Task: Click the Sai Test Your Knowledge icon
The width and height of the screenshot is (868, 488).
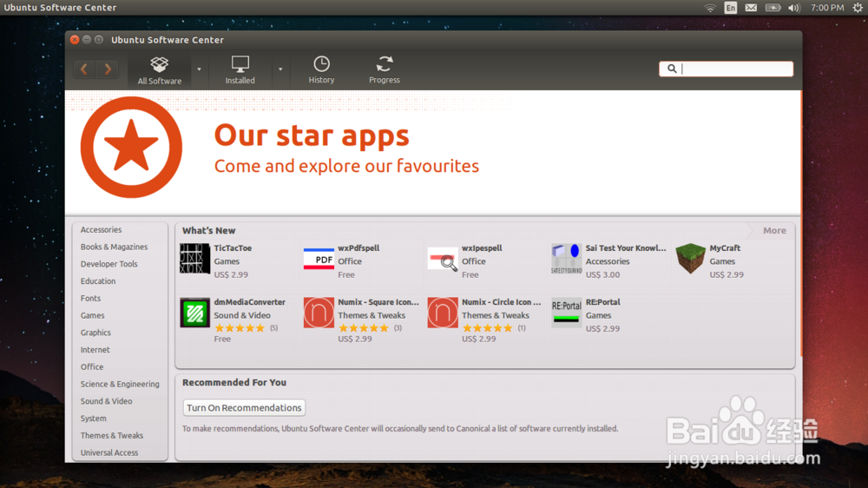Action: (566, 259)
